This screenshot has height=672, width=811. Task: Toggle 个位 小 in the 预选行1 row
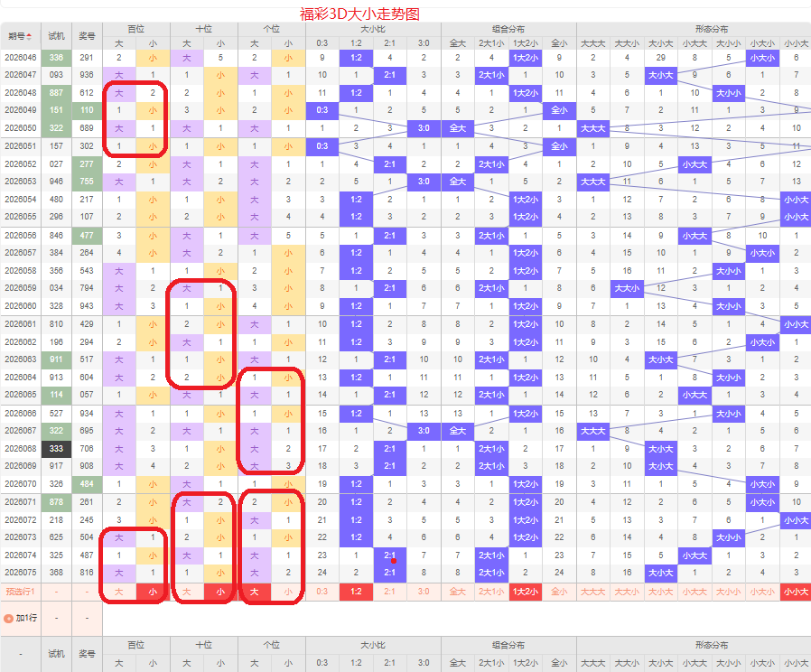tap(288, 592)
